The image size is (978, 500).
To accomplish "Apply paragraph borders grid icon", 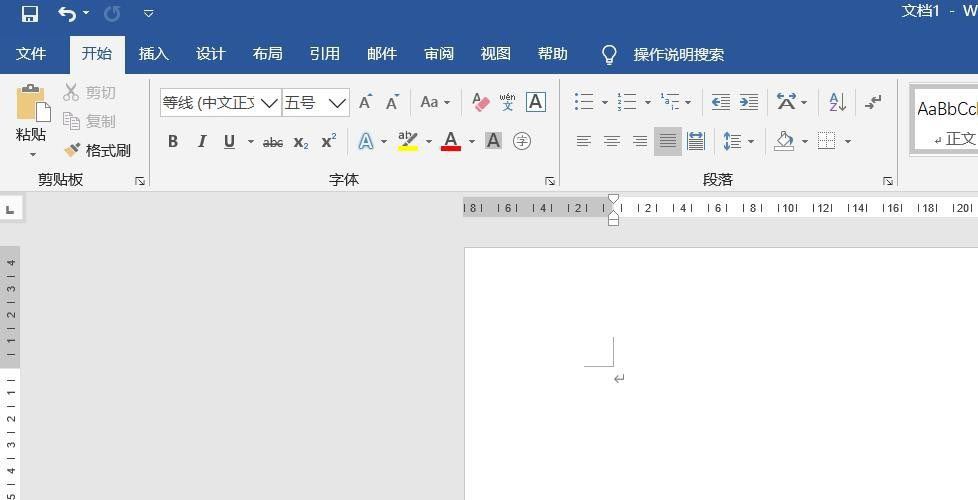I will 826,142.
